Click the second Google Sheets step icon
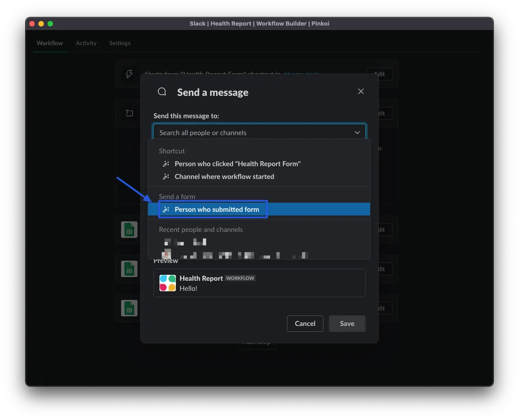The image size is (519, 420). [x=129, y=269]
